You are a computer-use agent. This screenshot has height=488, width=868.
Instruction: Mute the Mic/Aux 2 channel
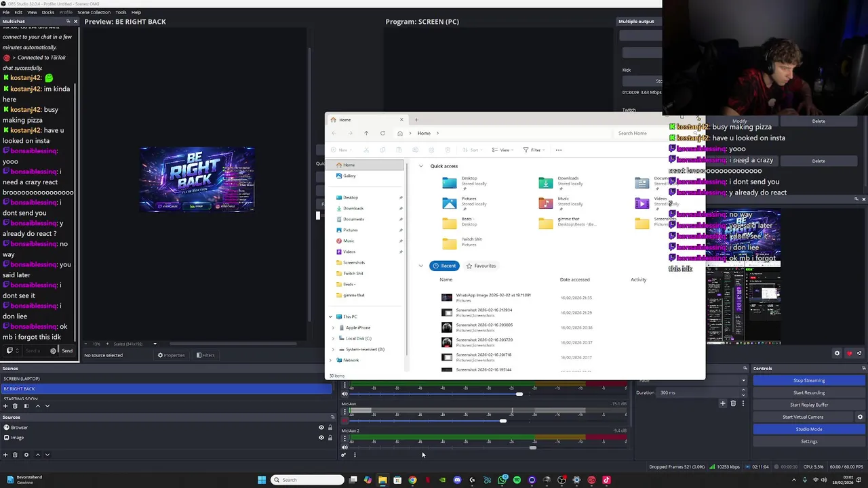pos(344,447)
